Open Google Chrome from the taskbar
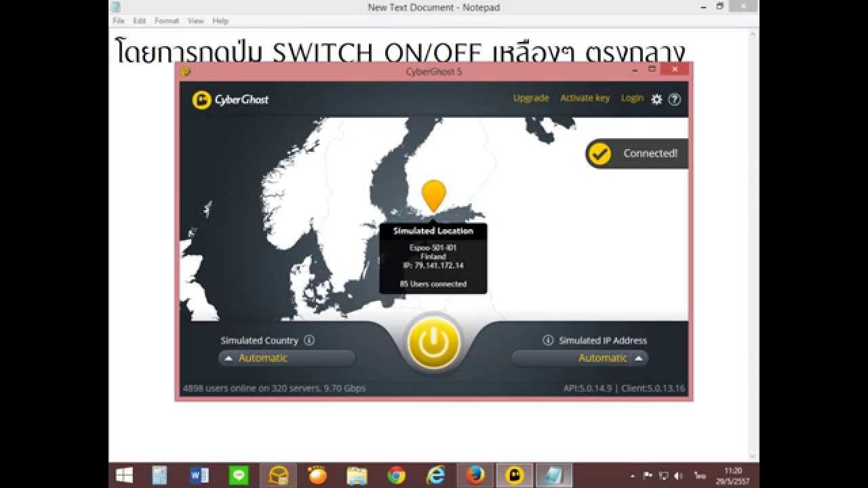The width and height of the screenshot is (868, 488). coord(397,475)
